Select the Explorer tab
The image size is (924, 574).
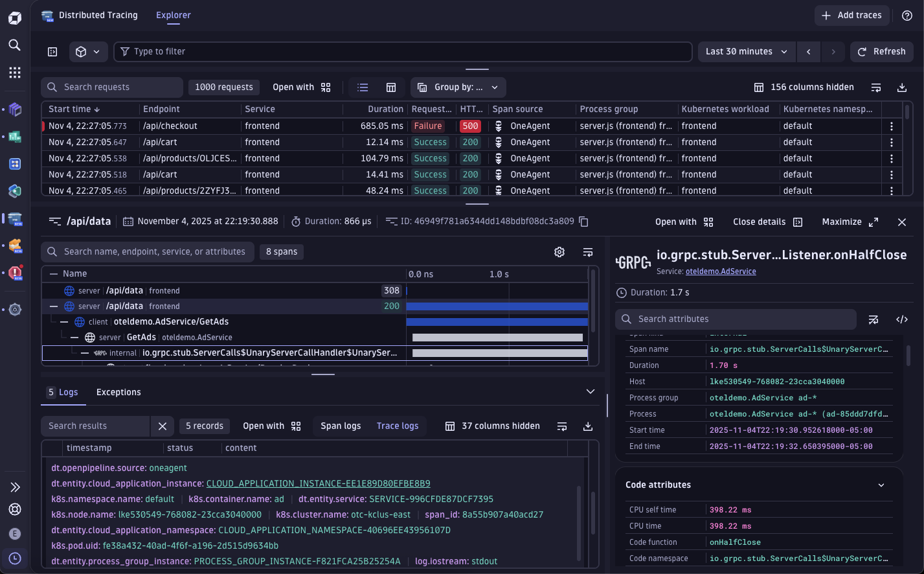coord(173,16)
